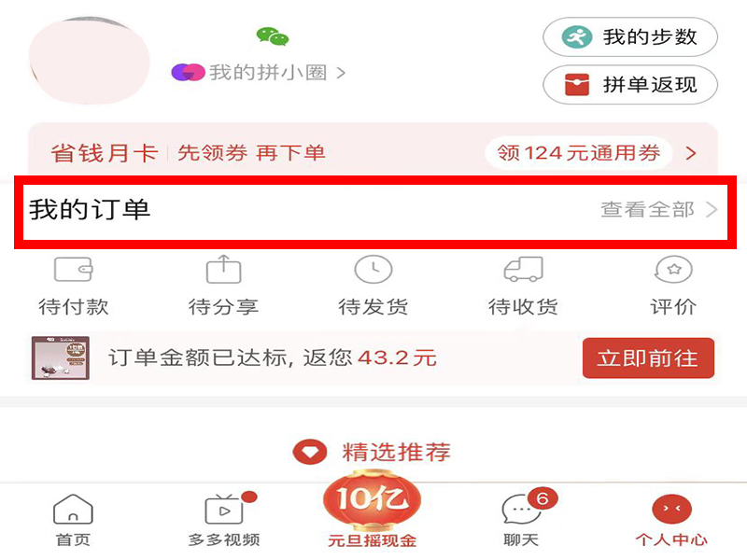Screen dimensions: 747x560
Task: Tap the 待分享 share icon
Action: [223, 270]
